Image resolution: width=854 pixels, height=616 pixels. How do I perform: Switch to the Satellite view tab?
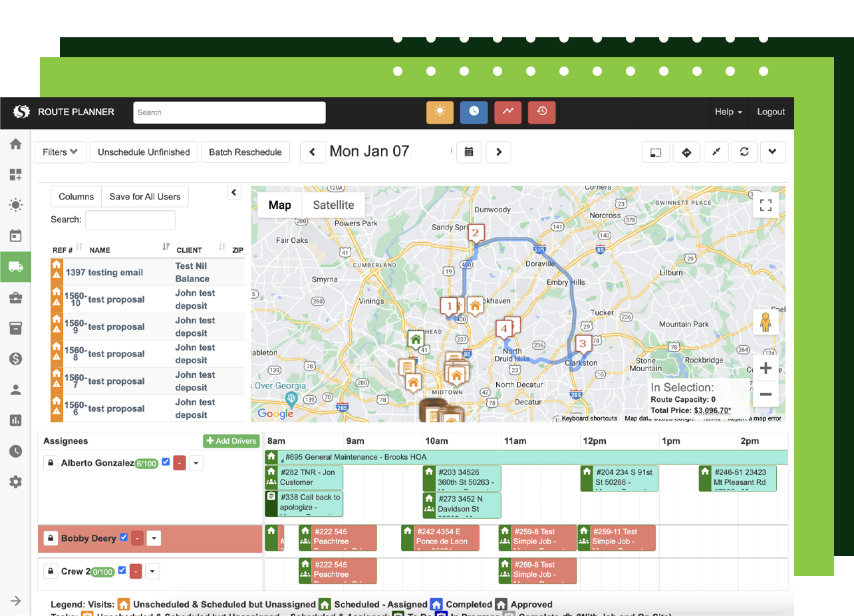coord(333,205)
